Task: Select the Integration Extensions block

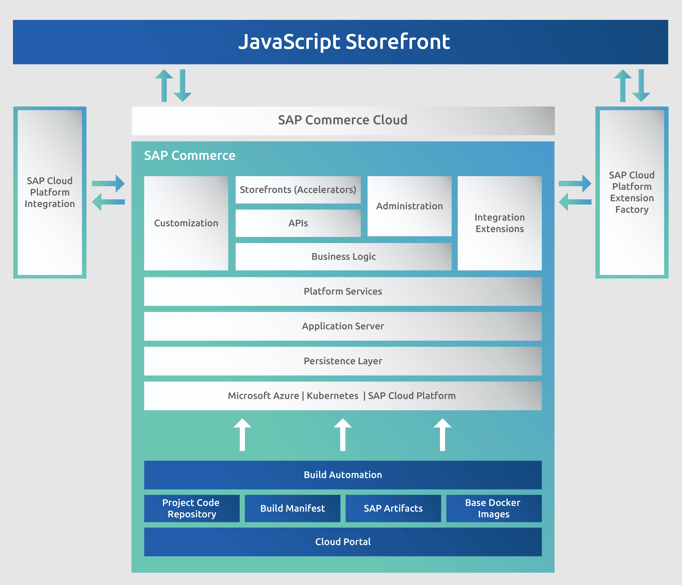Action: point(500,223)
